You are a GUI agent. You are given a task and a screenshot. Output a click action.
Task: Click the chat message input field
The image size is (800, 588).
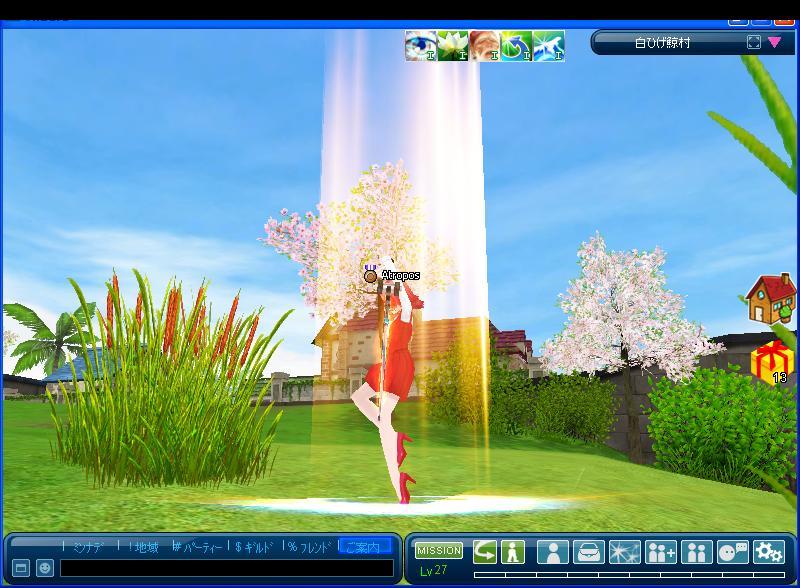coord(226,568)
